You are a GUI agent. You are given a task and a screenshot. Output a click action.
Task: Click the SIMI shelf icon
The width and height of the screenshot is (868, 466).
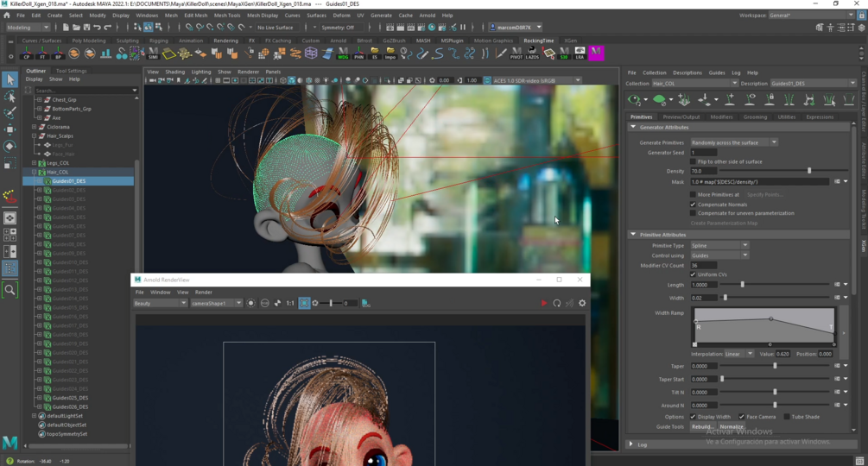pos(153,53)
